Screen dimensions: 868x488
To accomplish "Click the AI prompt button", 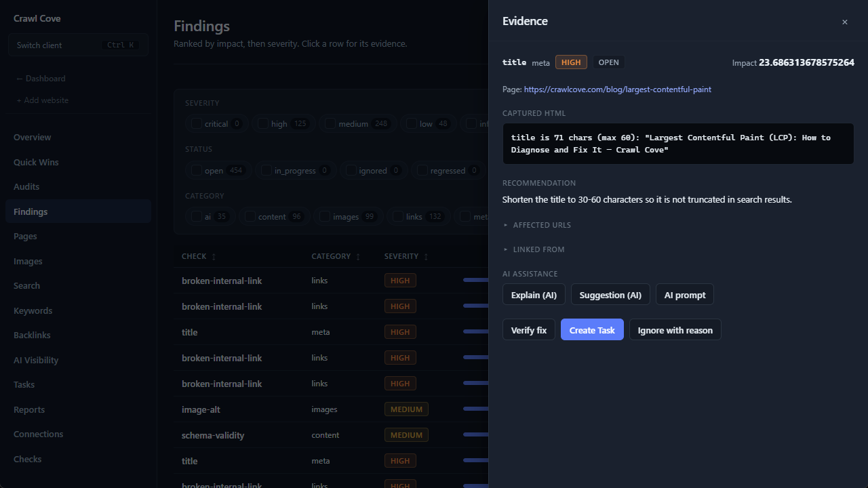I will [685, 295].
